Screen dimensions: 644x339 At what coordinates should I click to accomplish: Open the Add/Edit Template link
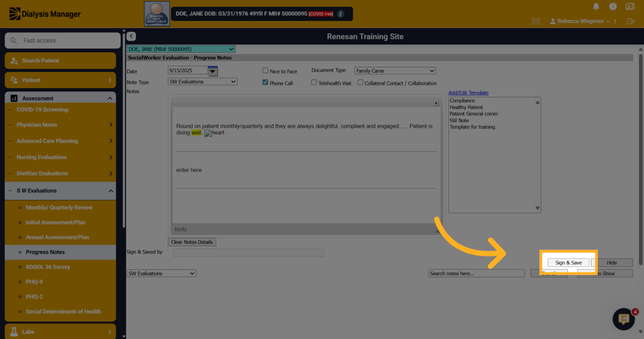coord(468,93)
